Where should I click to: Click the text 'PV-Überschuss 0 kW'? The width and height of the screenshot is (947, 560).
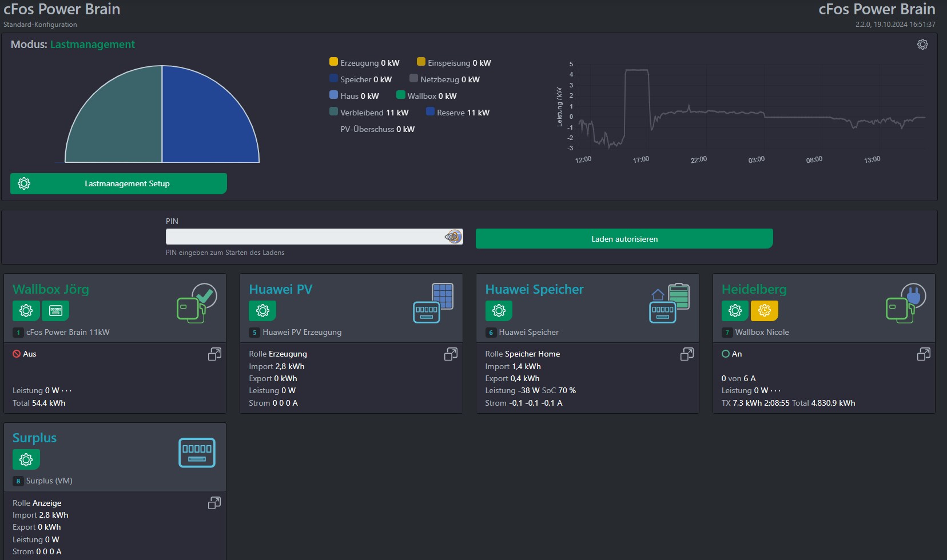[377, 129]
